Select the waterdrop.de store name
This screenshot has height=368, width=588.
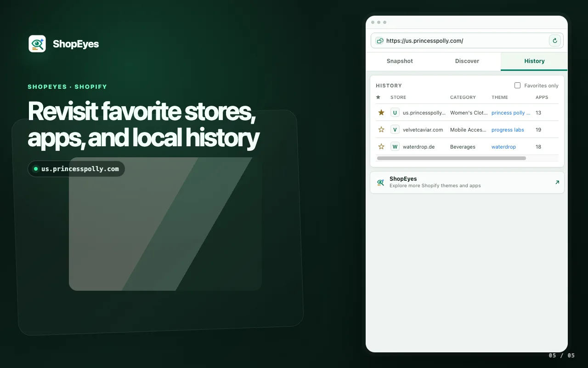(x=418, y=147)
